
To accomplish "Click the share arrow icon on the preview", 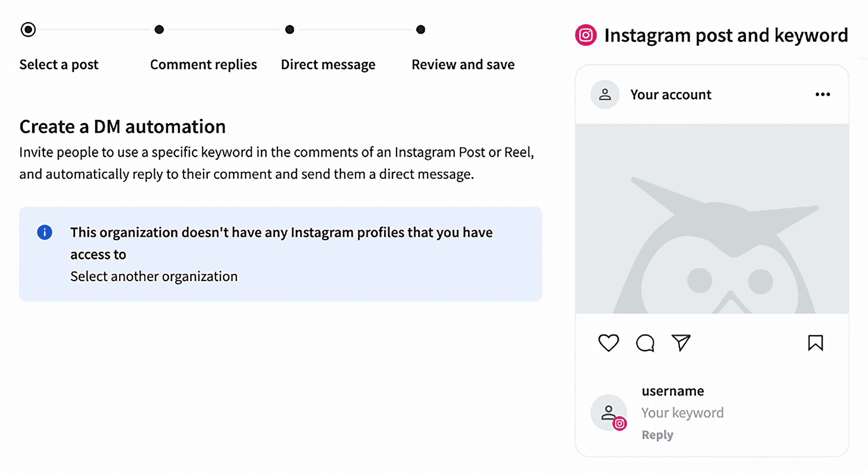I will [681, 342].
